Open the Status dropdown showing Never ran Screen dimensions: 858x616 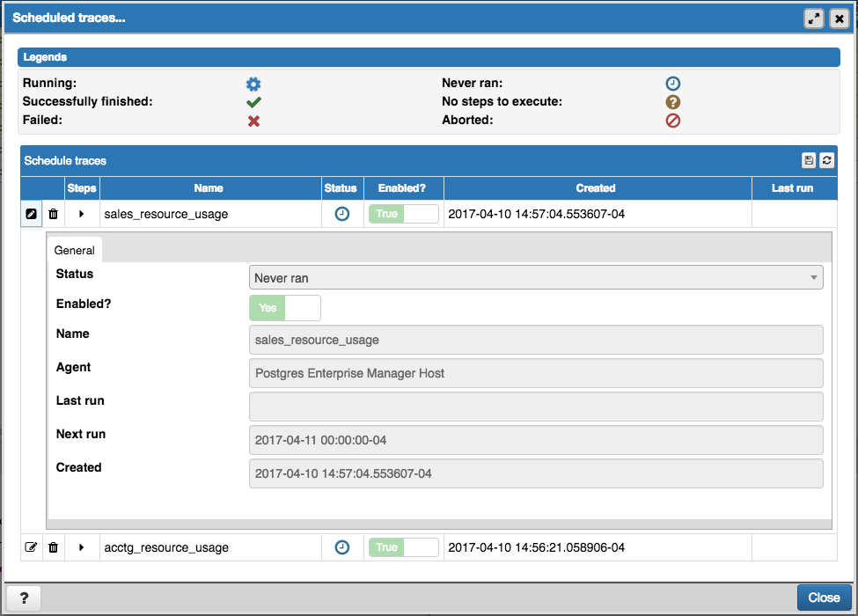click(536, 277)
